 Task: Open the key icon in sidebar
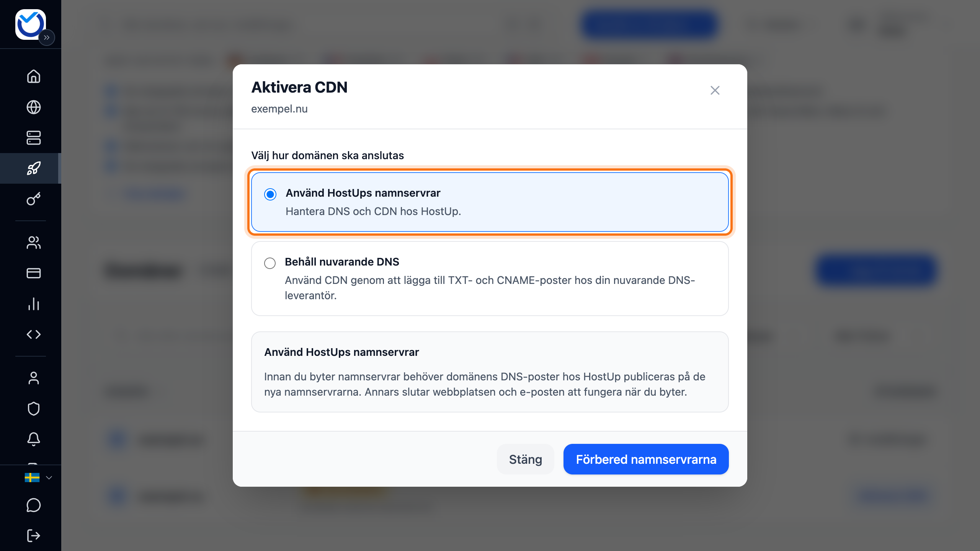pos(34,199)
